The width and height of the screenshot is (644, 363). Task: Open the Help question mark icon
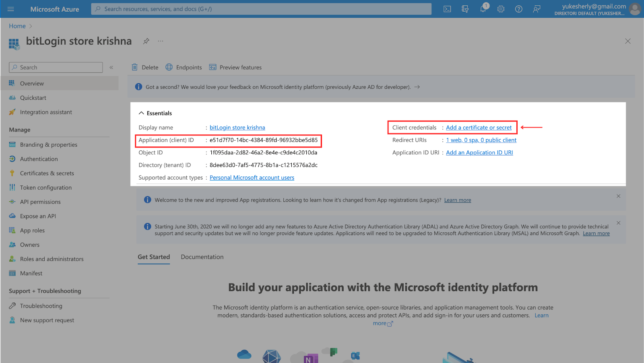pos(519,9)
